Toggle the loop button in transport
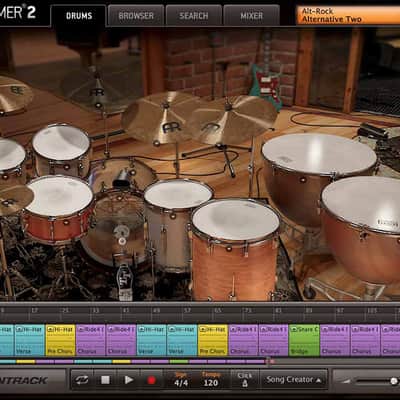400x400 pixels. (x=82, y=380)
